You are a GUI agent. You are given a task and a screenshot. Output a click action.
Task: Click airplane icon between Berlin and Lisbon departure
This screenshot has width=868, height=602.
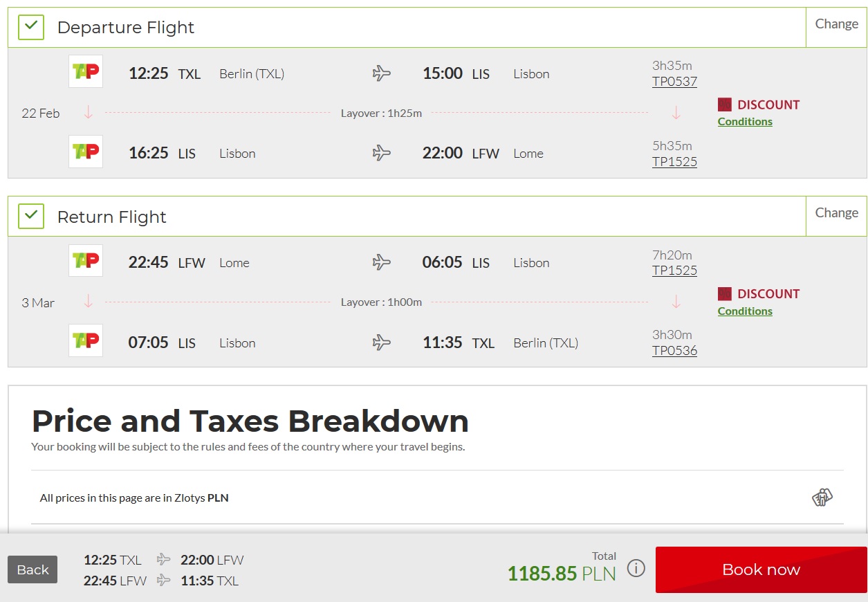382,73
